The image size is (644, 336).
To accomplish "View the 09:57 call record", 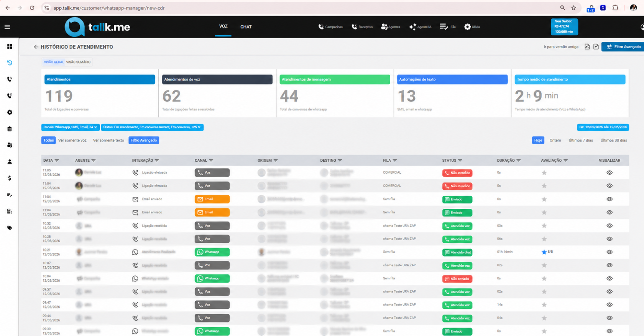I will click(x=609, y=292).
